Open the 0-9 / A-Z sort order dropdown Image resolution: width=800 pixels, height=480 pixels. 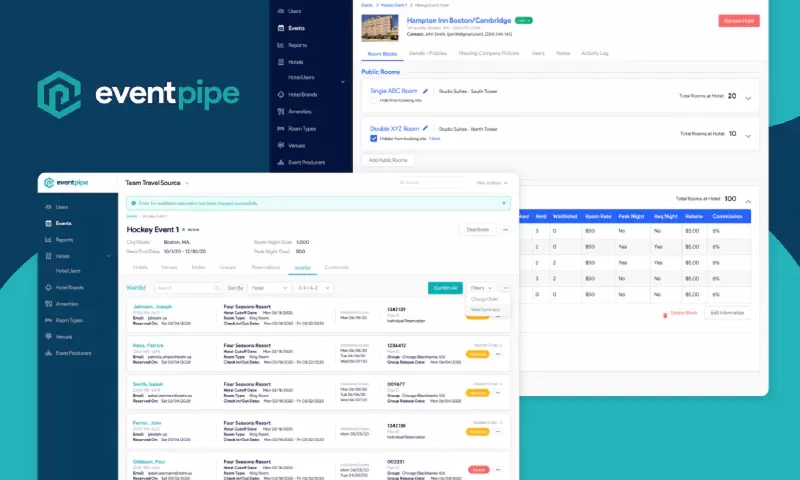click(313, 288)
